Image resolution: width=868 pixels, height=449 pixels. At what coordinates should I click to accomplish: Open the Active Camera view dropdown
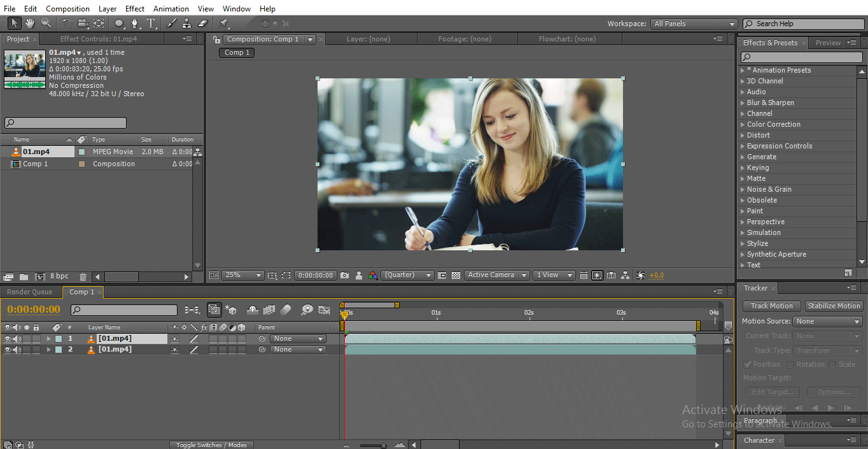point(496,274)
